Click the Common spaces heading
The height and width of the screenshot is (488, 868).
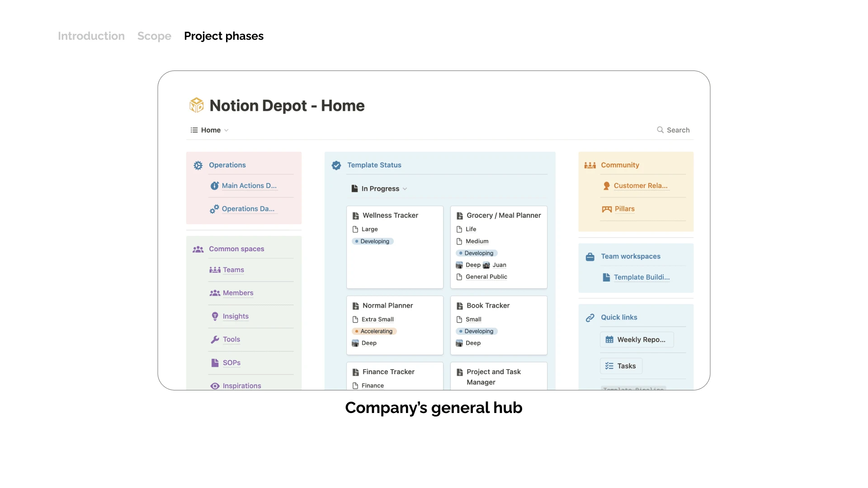coord(236,249)
